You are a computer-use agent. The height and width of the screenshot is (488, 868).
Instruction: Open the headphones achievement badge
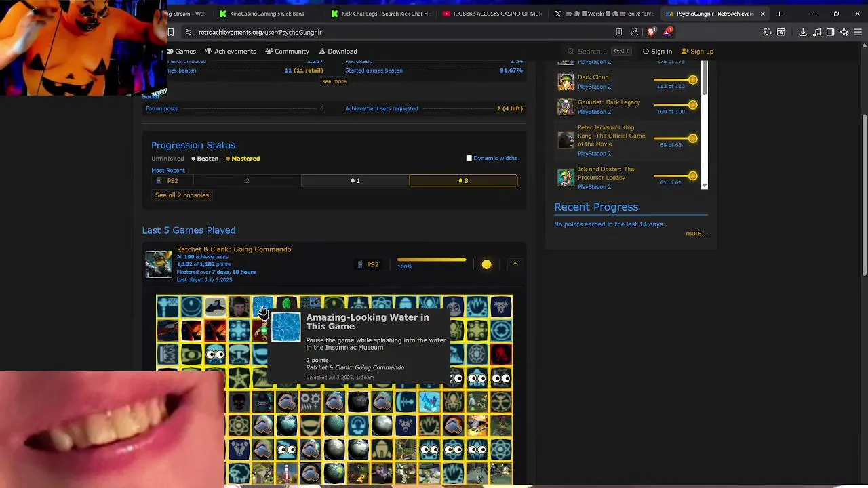358,426
